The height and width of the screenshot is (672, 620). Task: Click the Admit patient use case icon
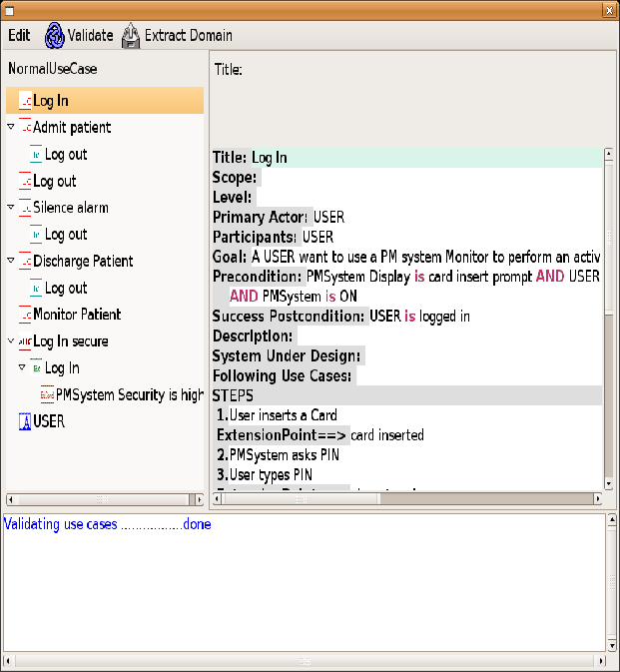point(25,127)
